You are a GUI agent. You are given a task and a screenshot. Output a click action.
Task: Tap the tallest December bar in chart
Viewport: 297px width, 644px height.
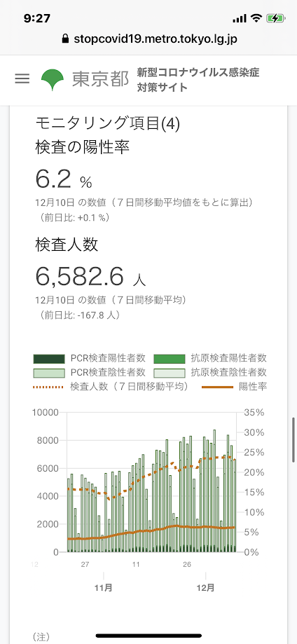click(x=214, y=491)
